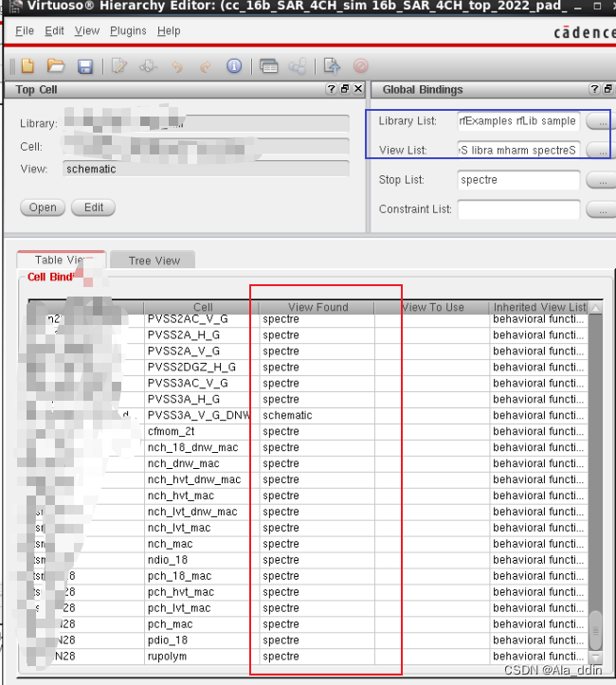Click View To Use cell for rupolym
The height and width of the screenshot is (685, 616).
pos(432,657)
